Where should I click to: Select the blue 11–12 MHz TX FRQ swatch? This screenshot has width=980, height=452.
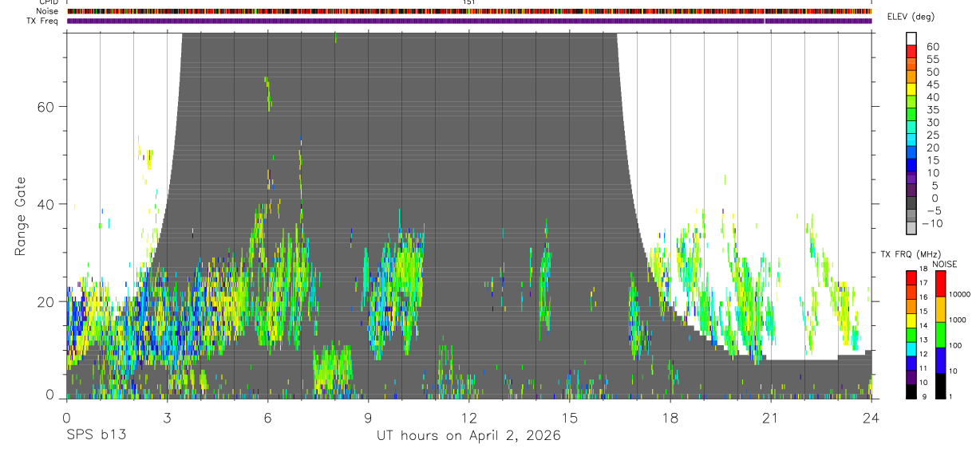click(x=911, y=363)
